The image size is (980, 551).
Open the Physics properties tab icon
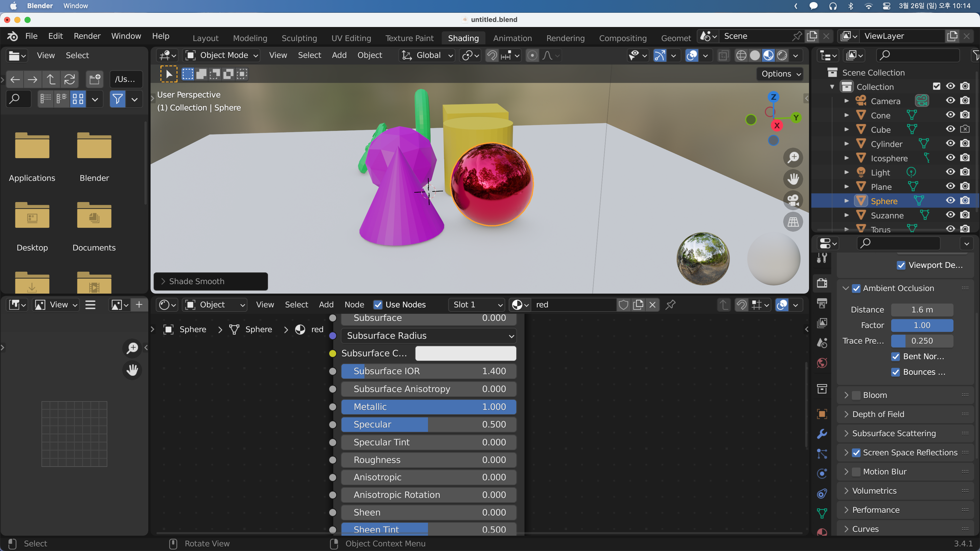click(x=822, y=473)
